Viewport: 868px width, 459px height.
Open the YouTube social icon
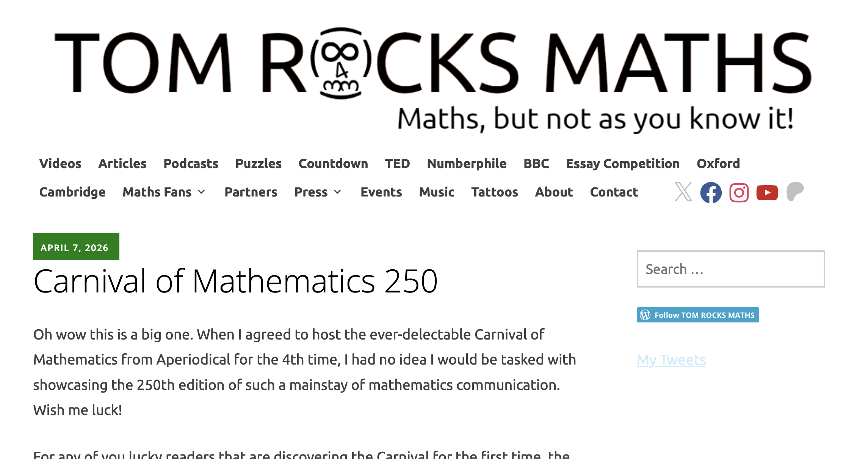click(767, 192)
